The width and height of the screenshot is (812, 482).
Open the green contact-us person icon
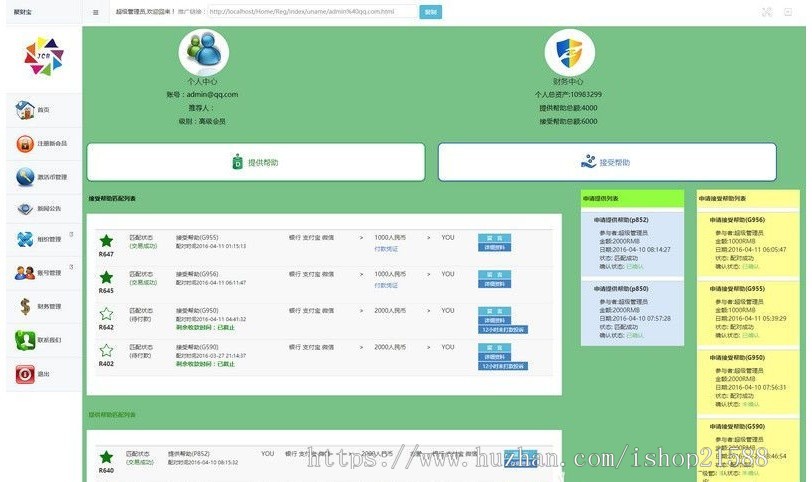click(25, 340)
